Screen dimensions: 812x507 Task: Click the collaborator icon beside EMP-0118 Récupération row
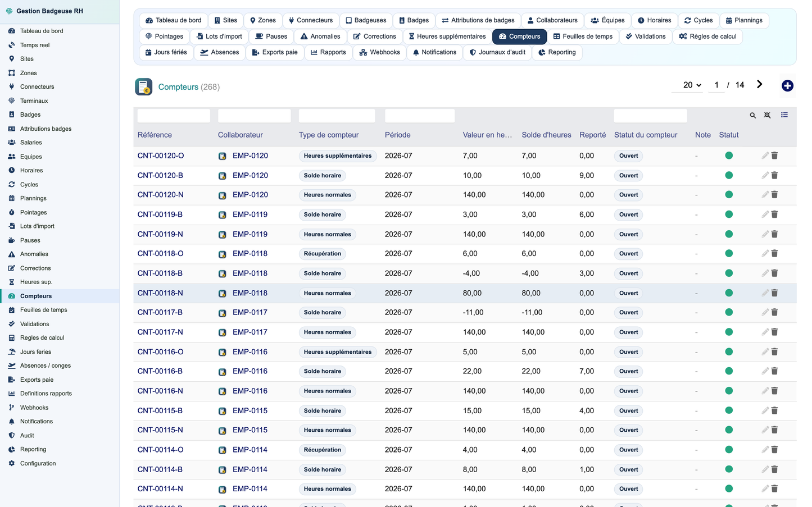223,254
